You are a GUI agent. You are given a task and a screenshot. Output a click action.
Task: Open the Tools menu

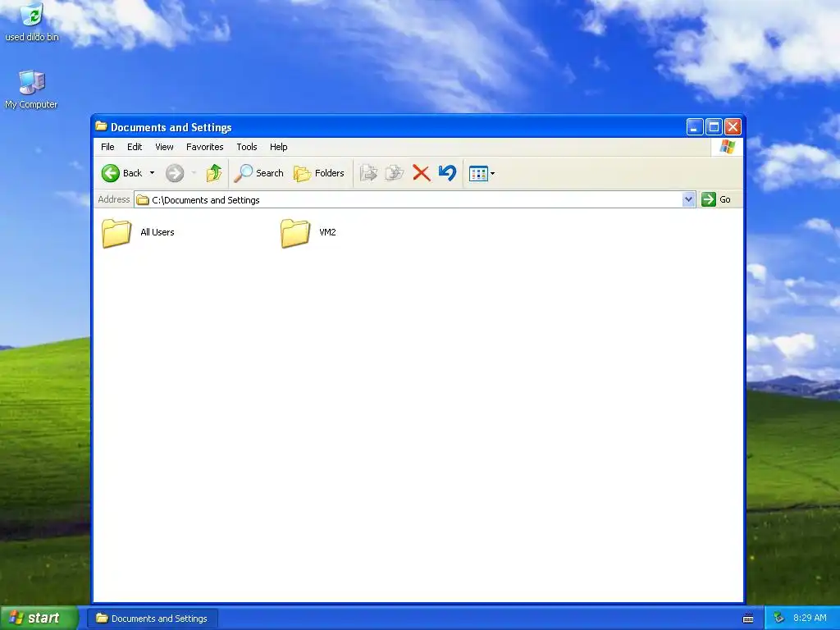coord(247,147)
